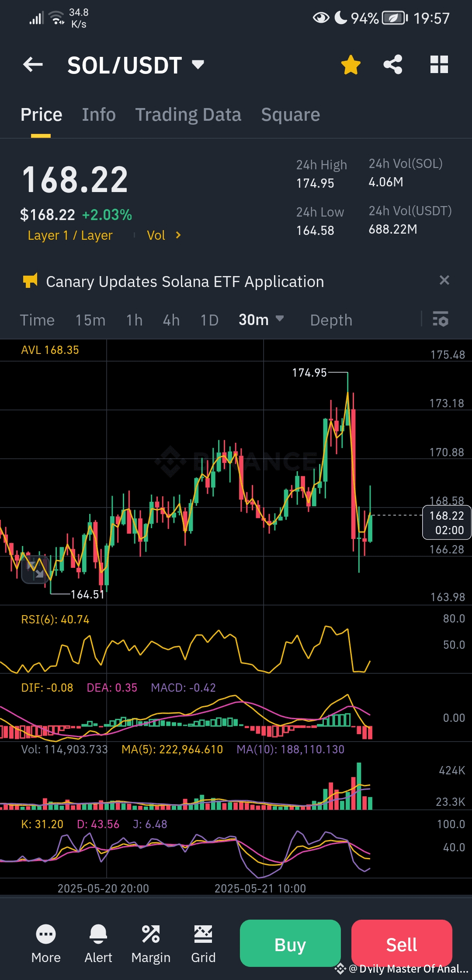The image size is (472, 980).
Task: Tap the DEA: 0.35 value
Action: click(x=112, y=688)
